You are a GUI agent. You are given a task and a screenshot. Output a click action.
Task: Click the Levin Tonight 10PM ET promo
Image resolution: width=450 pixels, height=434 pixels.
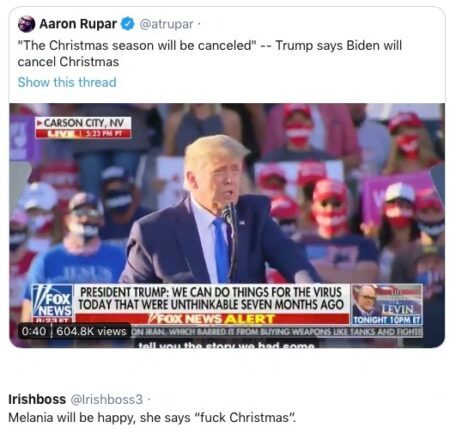pos(387,304)
